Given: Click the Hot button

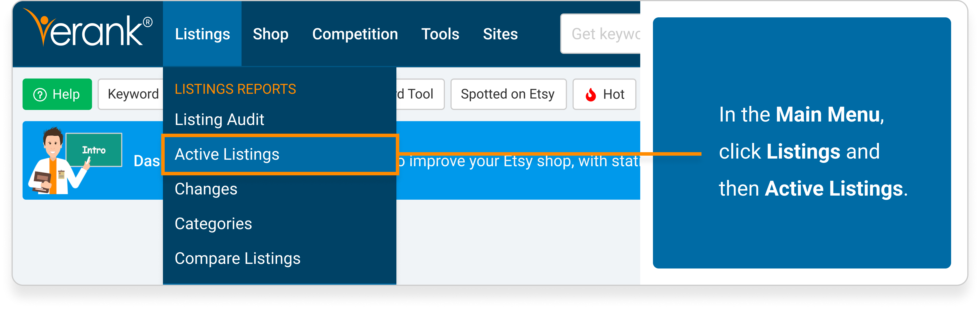Looking at the screenshot, I should tap(604, 94).
